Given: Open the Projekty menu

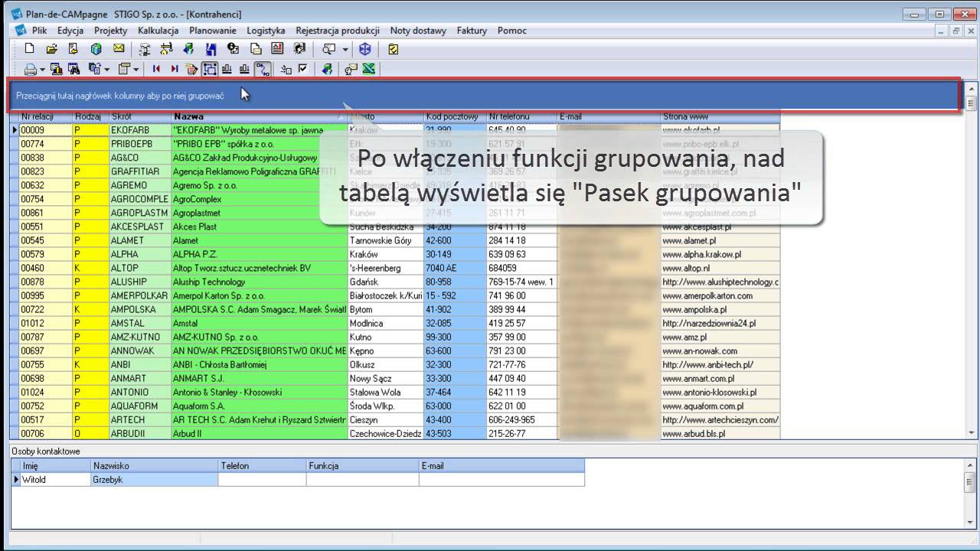Looking at the screenshot, I should [x=110, y=31].
